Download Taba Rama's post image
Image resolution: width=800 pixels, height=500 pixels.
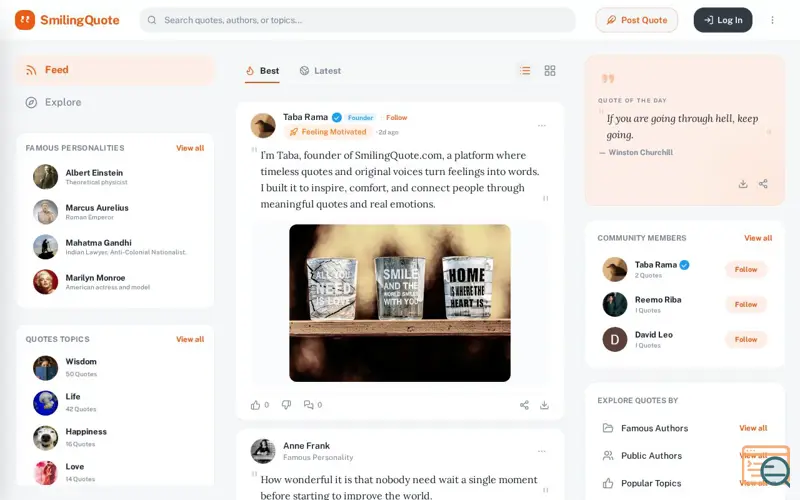[x=544, y=405]
